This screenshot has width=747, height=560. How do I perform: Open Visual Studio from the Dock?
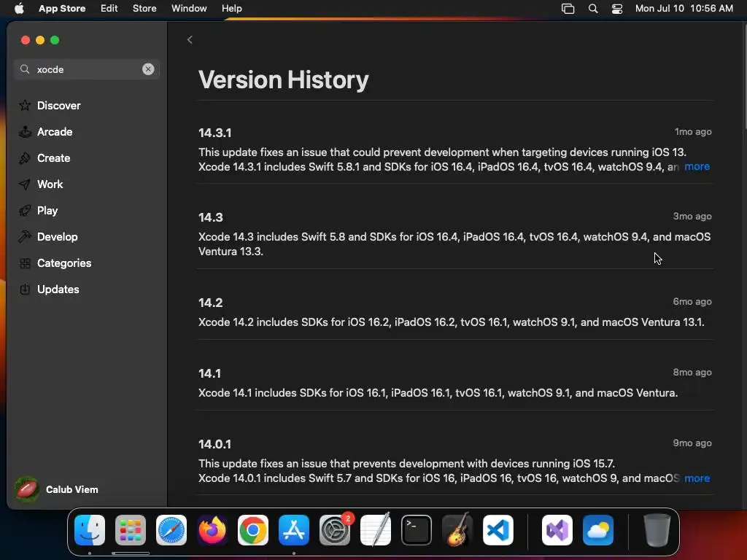pyautogui.click(x=557, y=530)
